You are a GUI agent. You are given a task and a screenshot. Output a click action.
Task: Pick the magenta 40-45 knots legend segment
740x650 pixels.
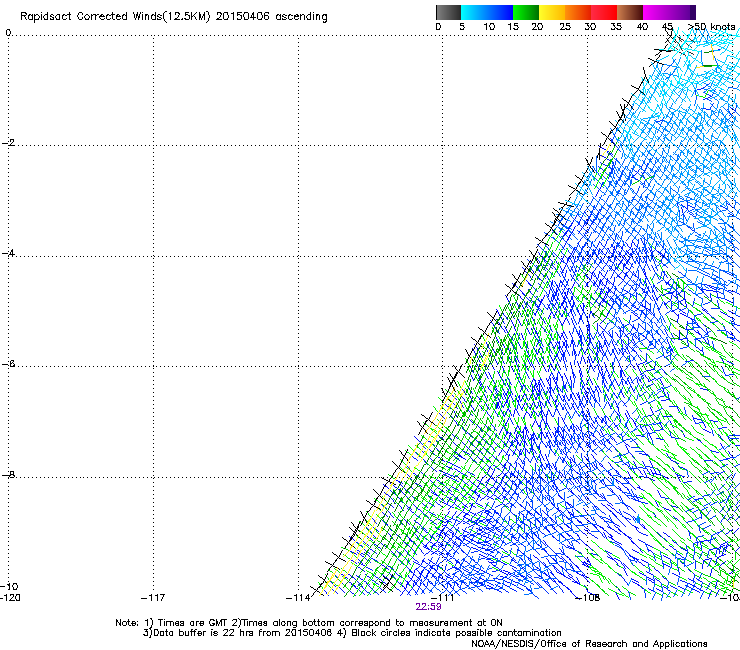(x=656, y=12)
